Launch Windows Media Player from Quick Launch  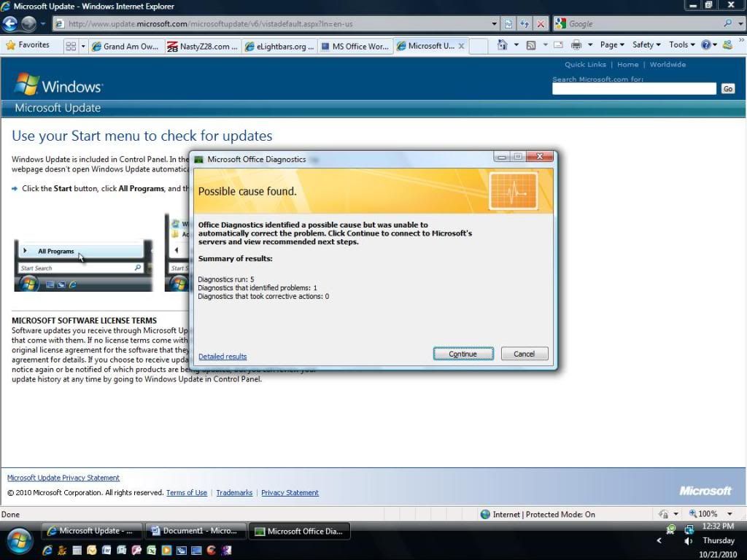[166, 551]
